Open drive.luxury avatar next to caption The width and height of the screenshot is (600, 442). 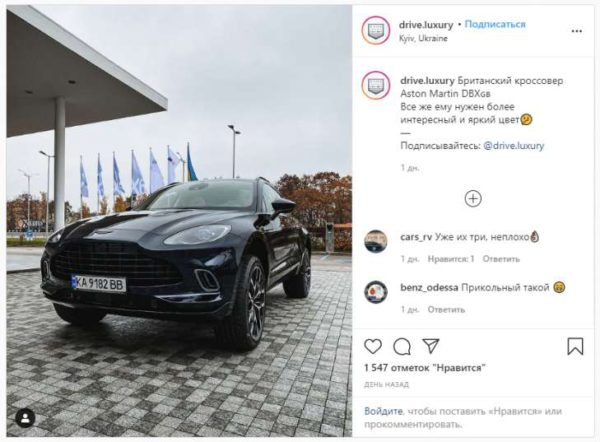pyautogui.click(x=376, y=85)
